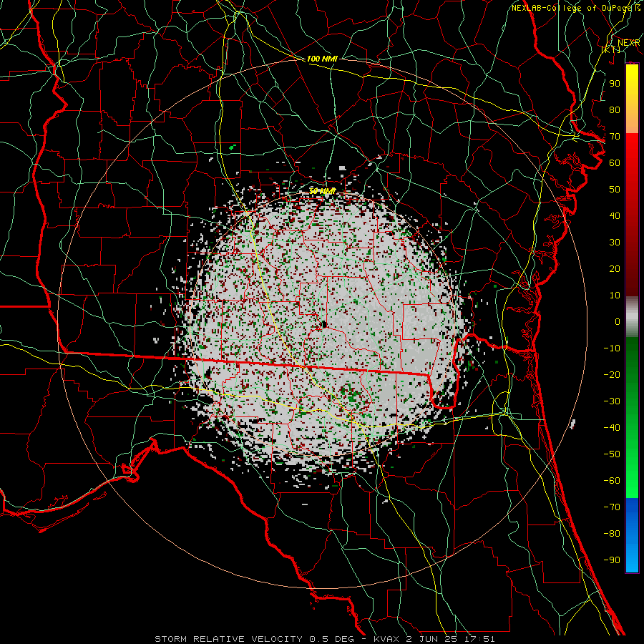644x644 pixels.
Task: Click the 0 value on the velocity scale
Action: 618,321
